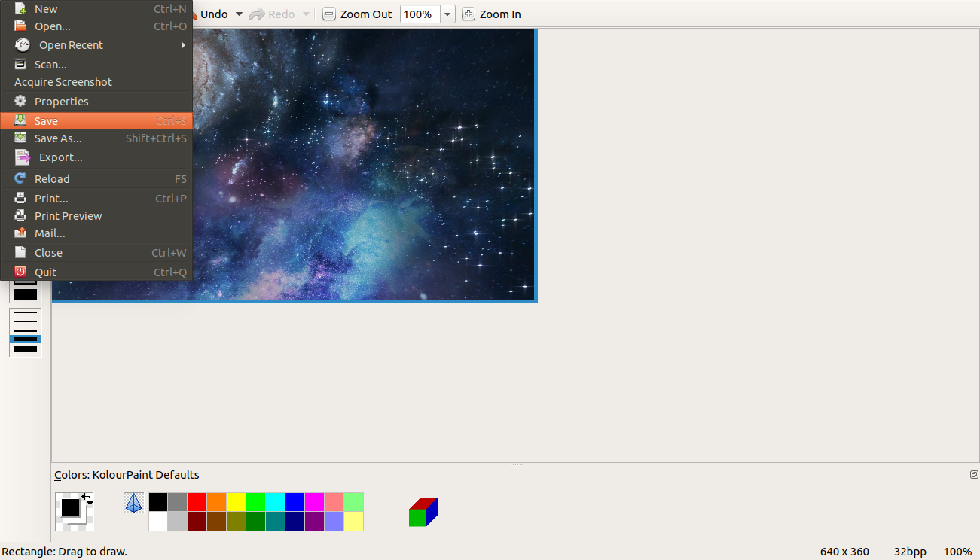Screen dimensions: 980x560
Task: Choose Save As... from the menu
Action: (96, 138)
